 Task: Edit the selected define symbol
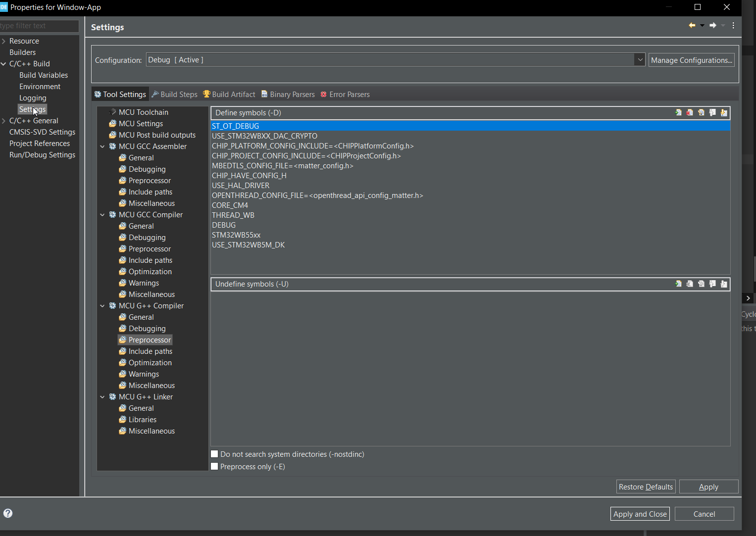coord(701,112)
